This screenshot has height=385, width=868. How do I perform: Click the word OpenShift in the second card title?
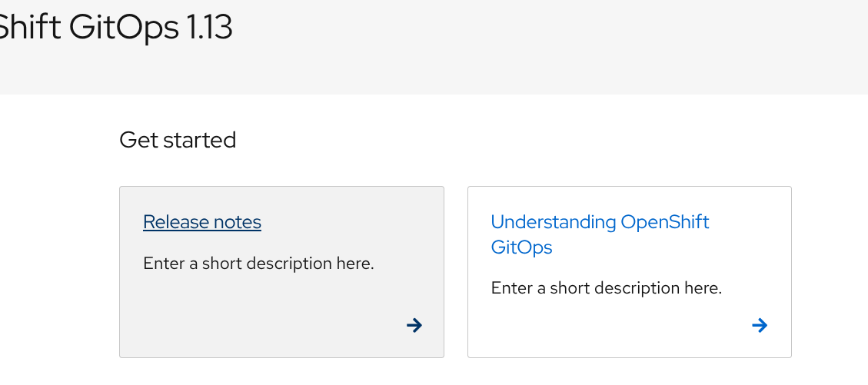click(664, 222)
